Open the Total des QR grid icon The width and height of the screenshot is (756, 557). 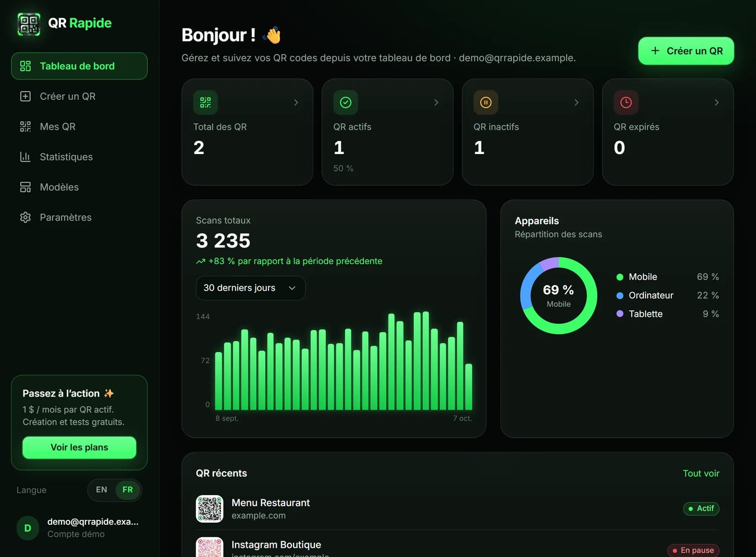tap(205, 102)
